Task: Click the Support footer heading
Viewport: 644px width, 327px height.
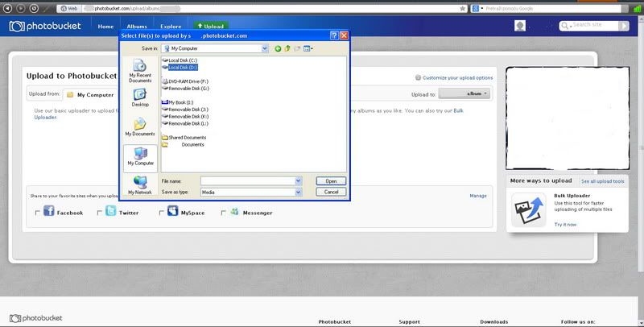Action: point(409,321)
